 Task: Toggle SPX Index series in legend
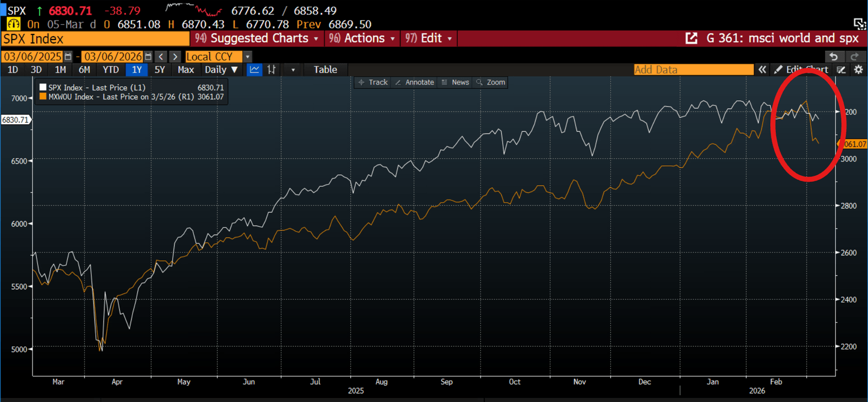[44, 88]
